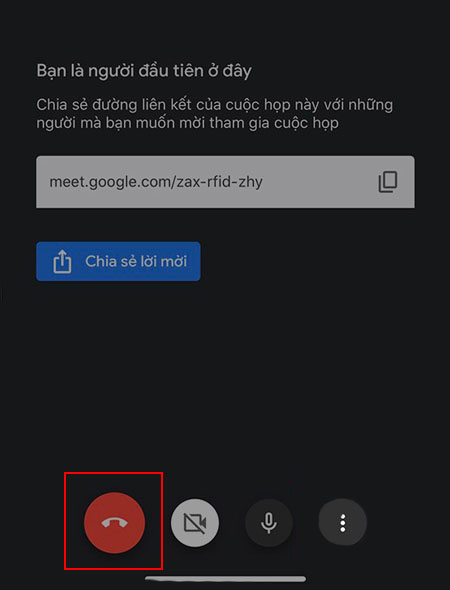The height and width of the screenshot is (590, 450).
Task: Turn the camera back on
Action: pos(195,523)
